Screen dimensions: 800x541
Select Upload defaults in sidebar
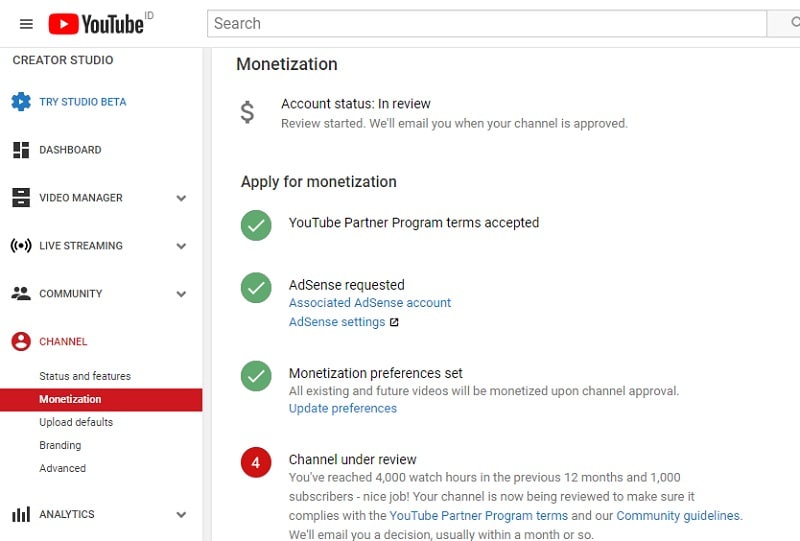coord(76,422)
